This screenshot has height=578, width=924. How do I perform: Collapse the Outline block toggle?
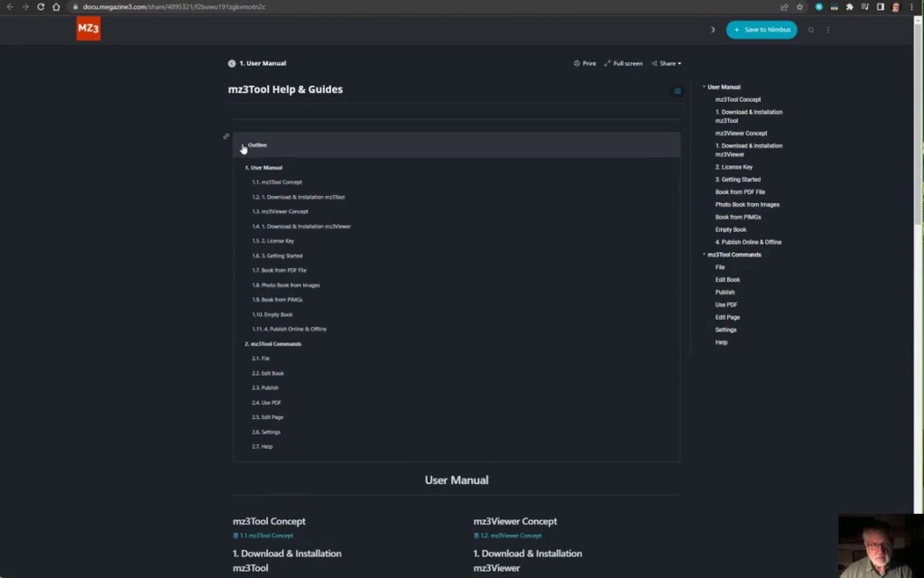click(x=243, y=145)
